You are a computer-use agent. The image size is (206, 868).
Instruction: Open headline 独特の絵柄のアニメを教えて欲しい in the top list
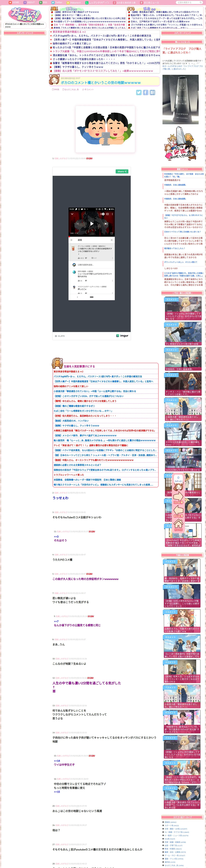[x=72, y=43]
